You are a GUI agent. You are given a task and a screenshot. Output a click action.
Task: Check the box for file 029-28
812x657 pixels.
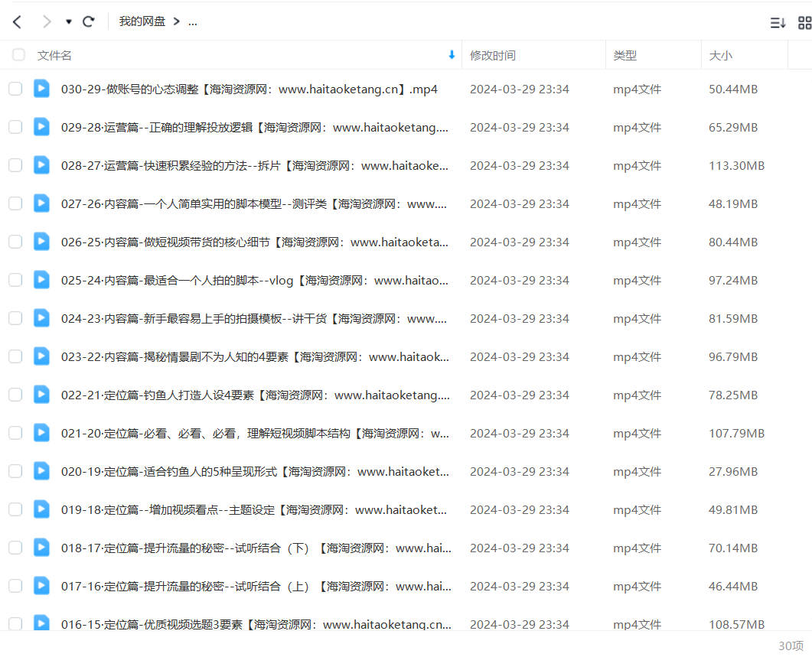tap(15, 127)
